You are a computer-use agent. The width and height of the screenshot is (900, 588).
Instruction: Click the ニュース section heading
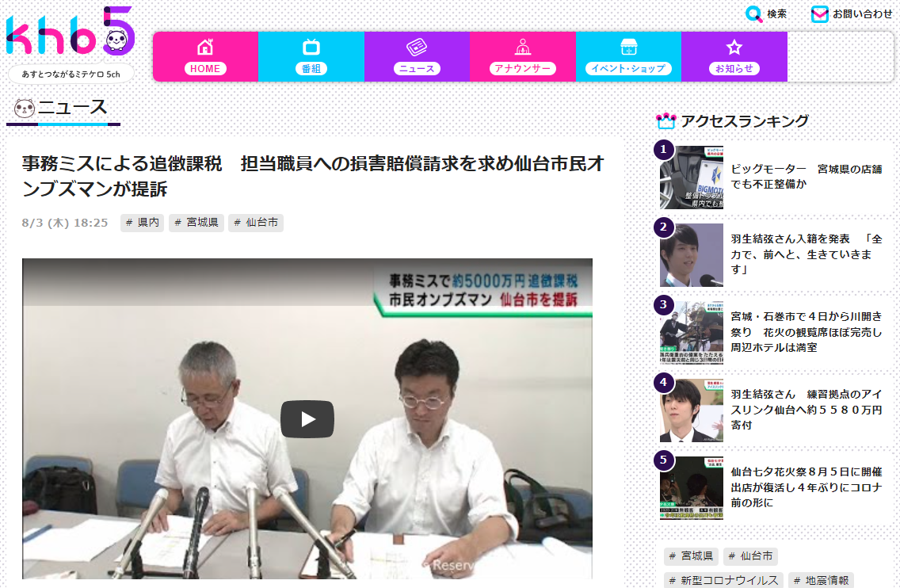click(72, 108)
